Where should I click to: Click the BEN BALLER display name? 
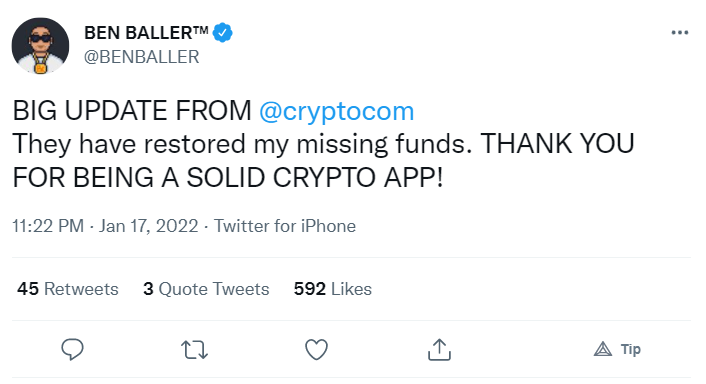click(146, 33)
